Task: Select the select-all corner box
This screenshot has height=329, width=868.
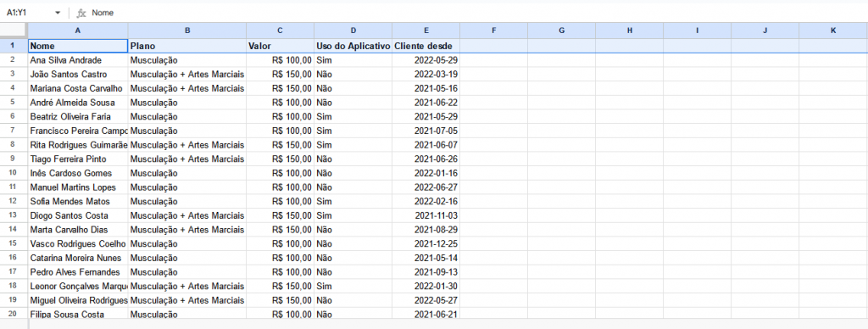Action: pos(14,31)
